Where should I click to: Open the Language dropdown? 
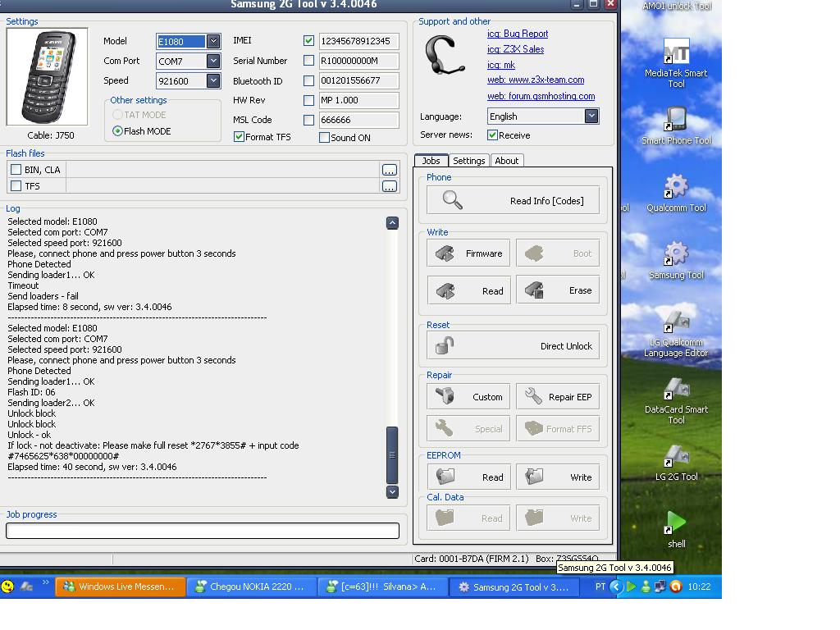coord(591,116)
